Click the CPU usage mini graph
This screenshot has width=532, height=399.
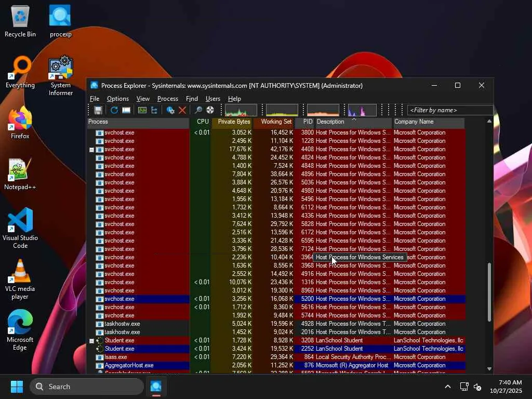pyautogui.click(x=241, y=110)
